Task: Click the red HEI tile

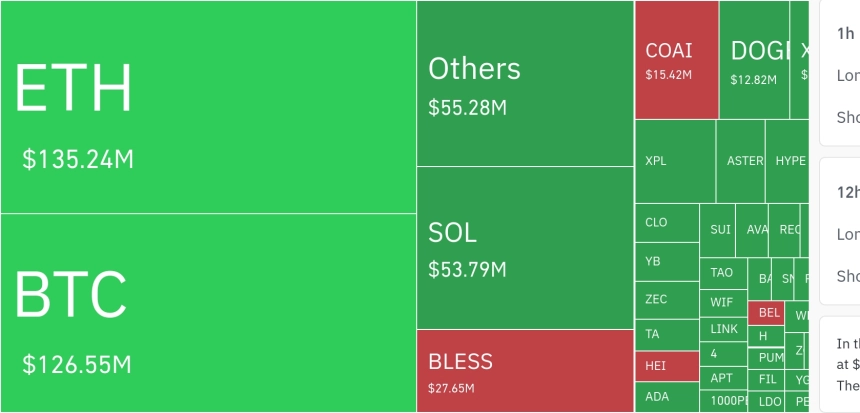Action: tap(666, 366)
